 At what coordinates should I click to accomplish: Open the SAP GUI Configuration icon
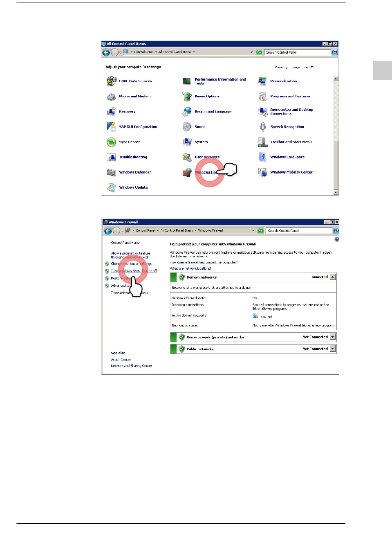coord(111,127)
